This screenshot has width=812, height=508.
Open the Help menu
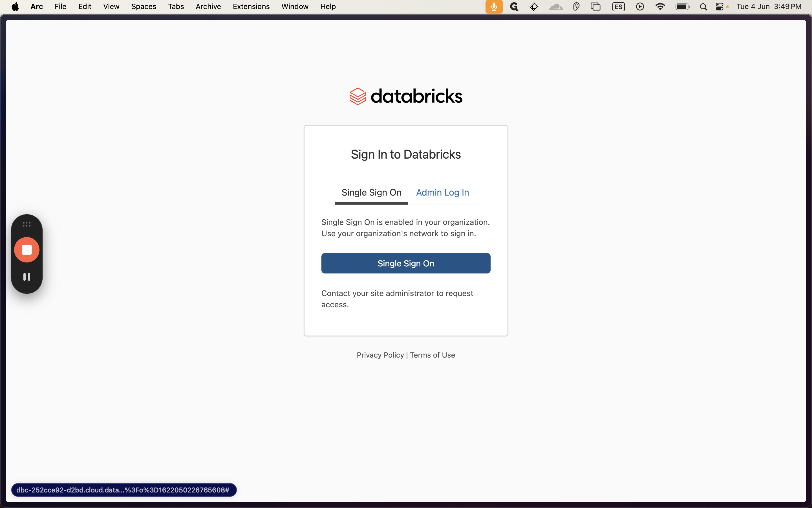[x=328, y=6]
